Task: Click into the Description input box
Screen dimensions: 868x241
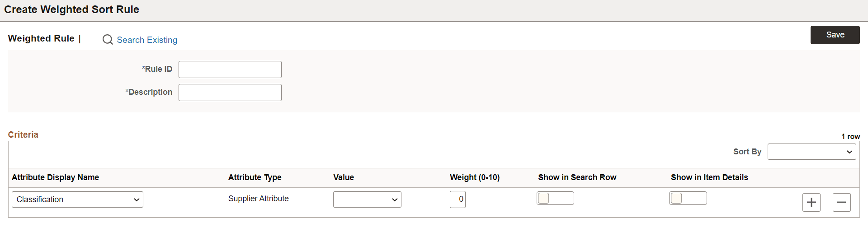Action: 230,93
